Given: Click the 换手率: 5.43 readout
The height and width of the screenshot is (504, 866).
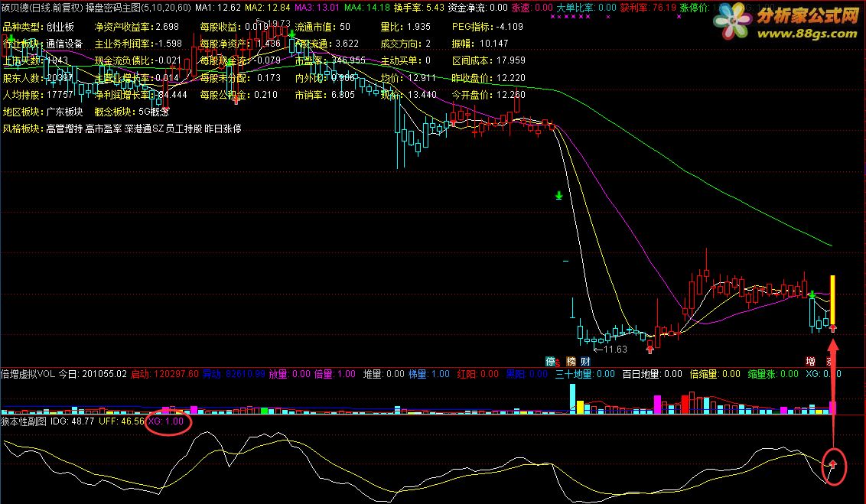Looking at the screenshot, I should (418, 8).
